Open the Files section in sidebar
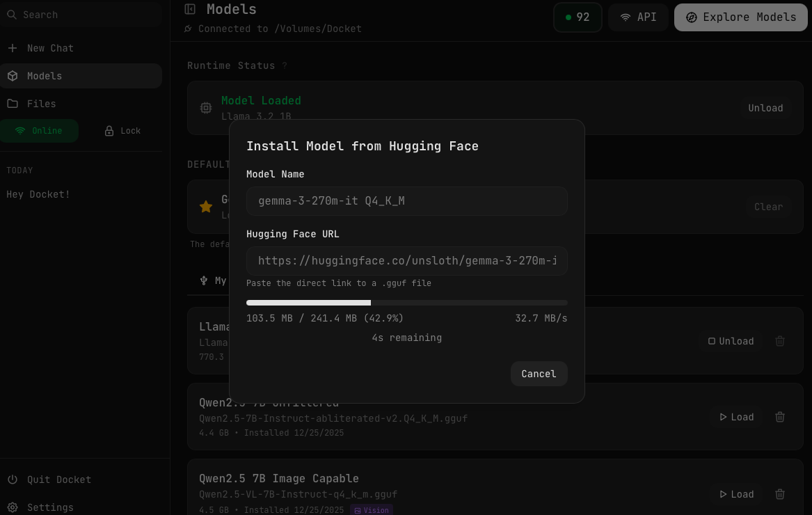Image resolution: width=812 pixels, height=515 pixels. (41, 104)
